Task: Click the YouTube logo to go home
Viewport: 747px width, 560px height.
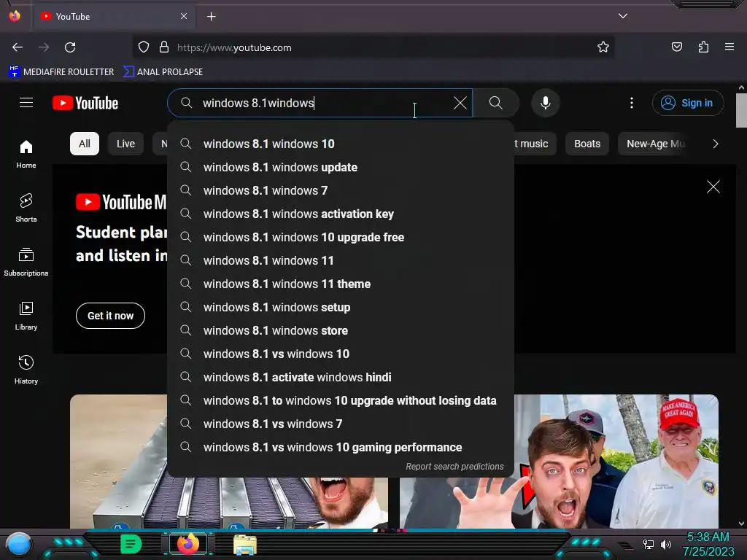Action: [x=85, y=103]
